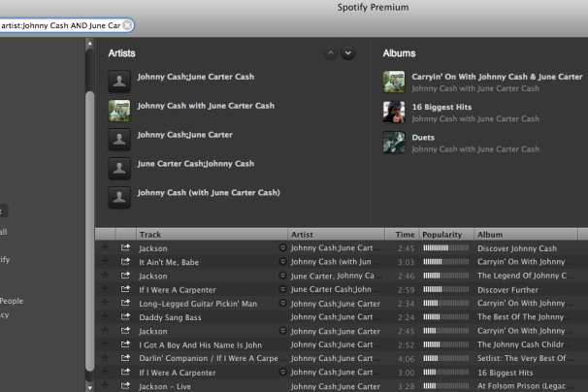Click the sidebar scrollbar up arrow

click(x=89, y=44)
